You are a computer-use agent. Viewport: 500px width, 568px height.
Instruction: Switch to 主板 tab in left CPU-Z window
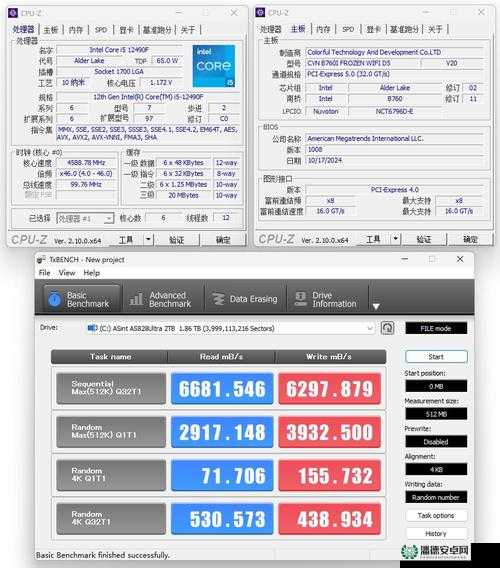click(x=51, y=30)
